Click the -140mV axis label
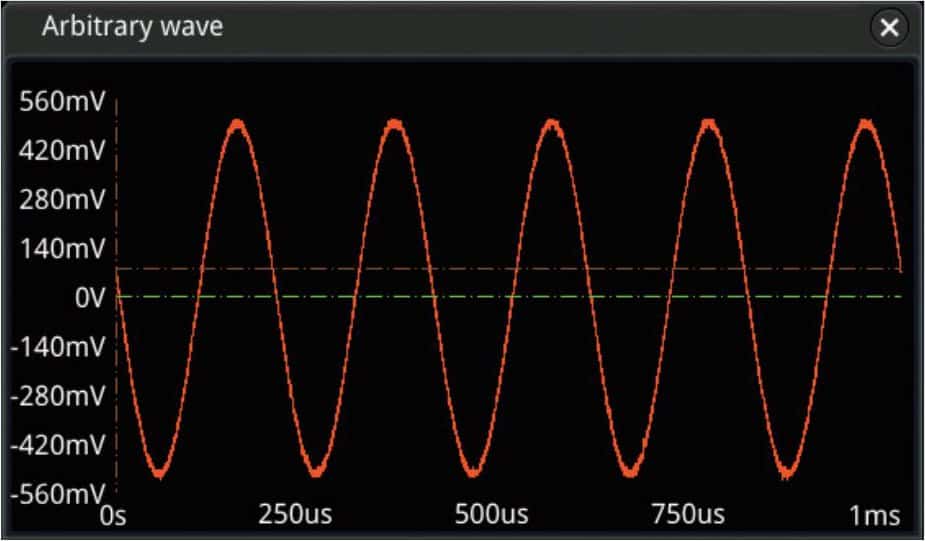 (x=58, y=346)
